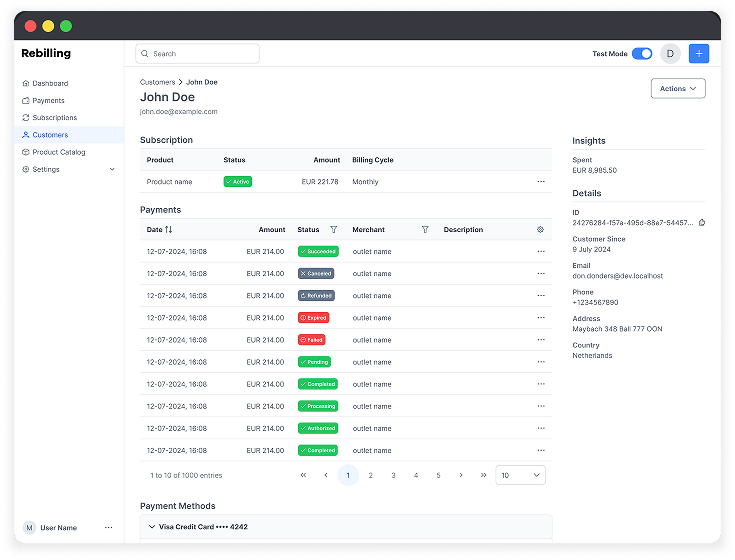Copy the customer ID to clipboard
Image resolution: width=735 pixels, height=560 pixels.
[x=702, y=223]
